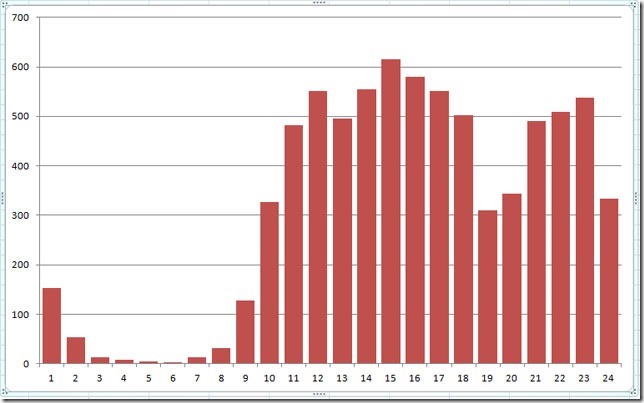This screenshot has width=644, height=403.
Task: Select the bar for category 23
Action: pyautogui.click(x=584, y=231)
